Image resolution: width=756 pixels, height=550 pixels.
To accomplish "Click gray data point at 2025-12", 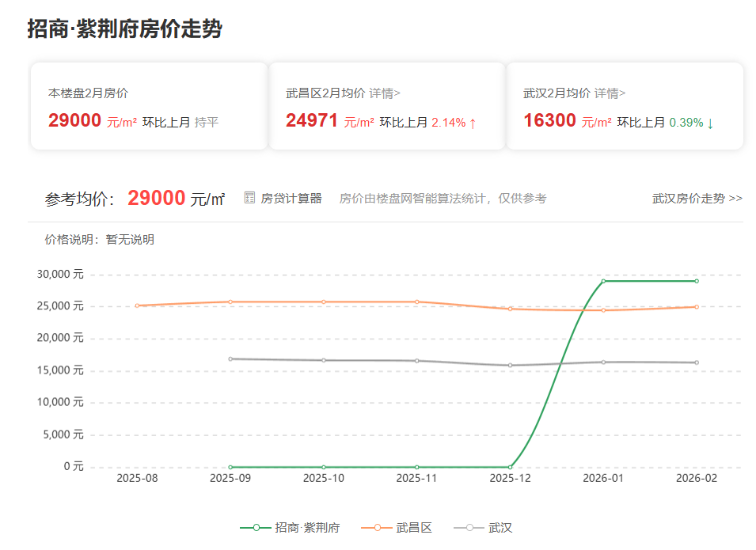I will point(510,365).
